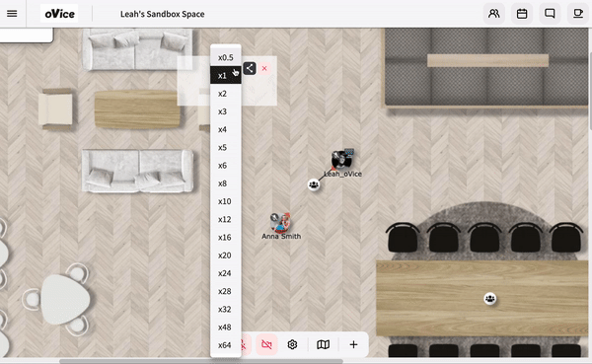The height and width of the screenshot is (364, 592).
Task: Click Anna Smith's avatar
Action: tap(280, 222)
